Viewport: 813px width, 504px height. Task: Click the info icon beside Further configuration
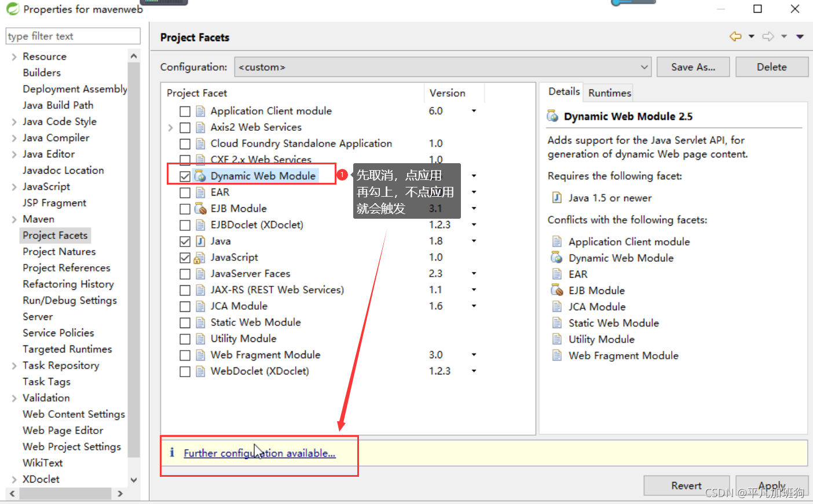(x=172, y=453)
